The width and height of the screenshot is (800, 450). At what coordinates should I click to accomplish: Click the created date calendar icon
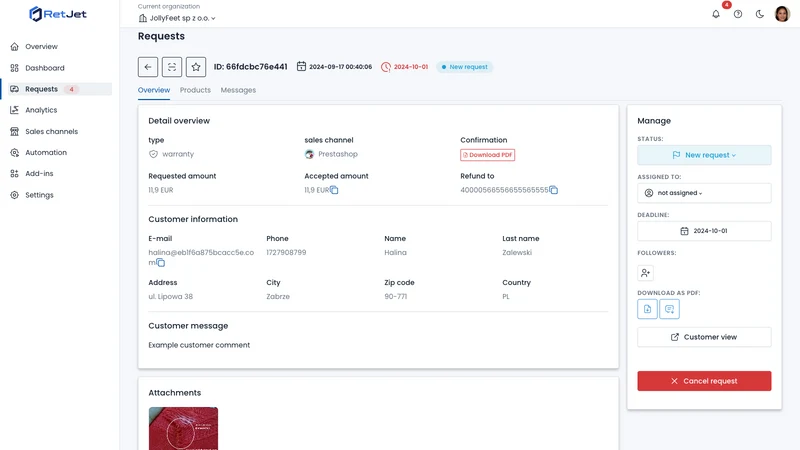pos(302,66)
